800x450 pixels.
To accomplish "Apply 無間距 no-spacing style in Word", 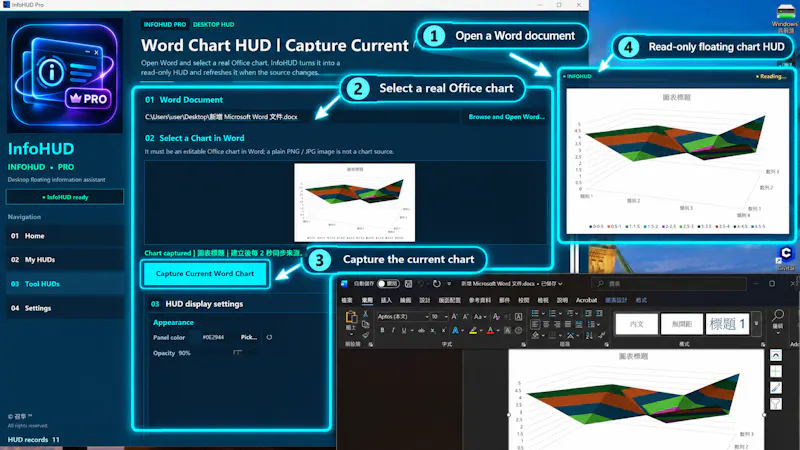I will coord(682,324).
